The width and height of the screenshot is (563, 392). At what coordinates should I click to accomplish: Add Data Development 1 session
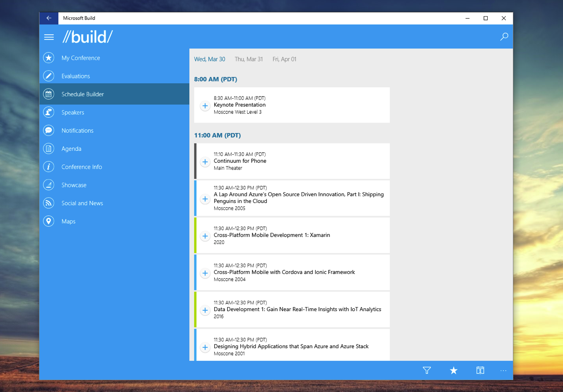(205, 310)
